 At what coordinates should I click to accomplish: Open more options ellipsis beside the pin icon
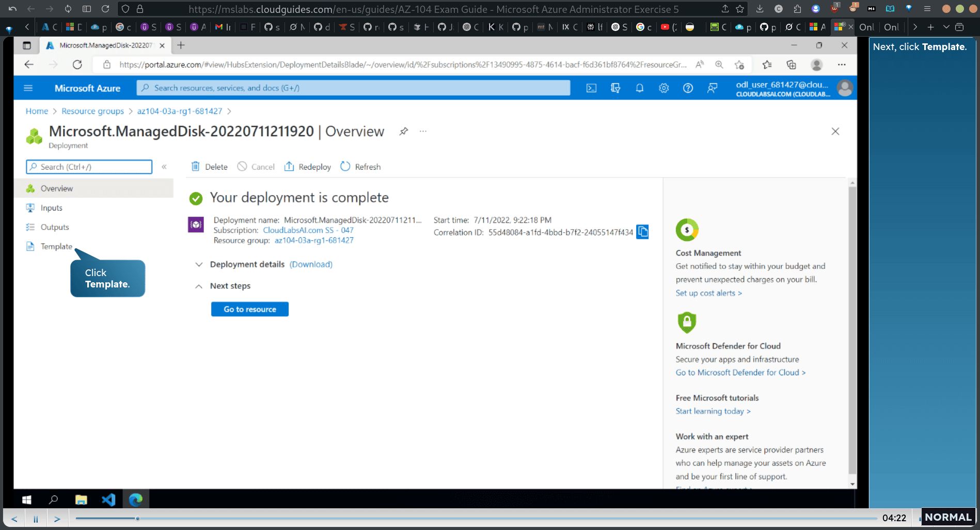click(423, 131)
